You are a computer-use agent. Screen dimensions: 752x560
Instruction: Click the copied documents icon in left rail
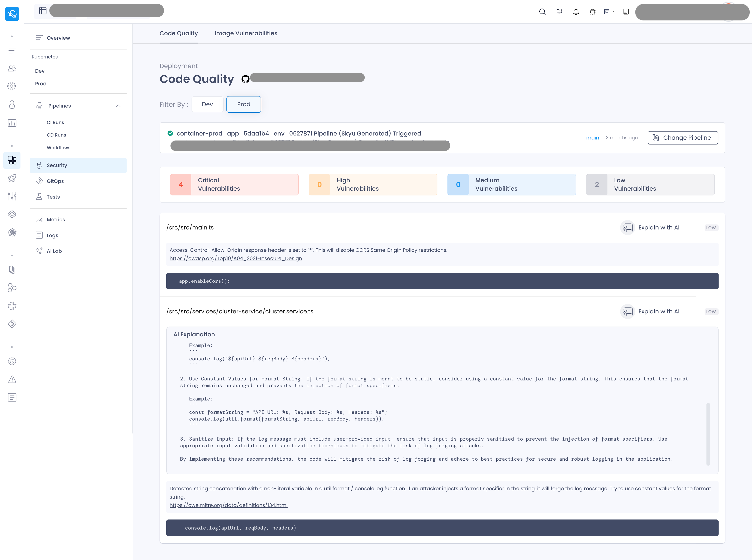click(12, 270)
